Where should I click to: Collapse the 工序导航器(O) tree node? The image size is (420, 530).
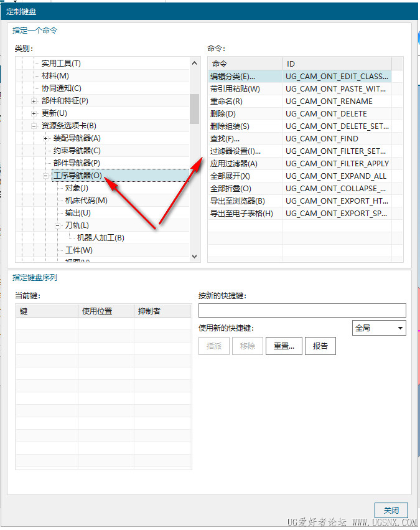45,176
